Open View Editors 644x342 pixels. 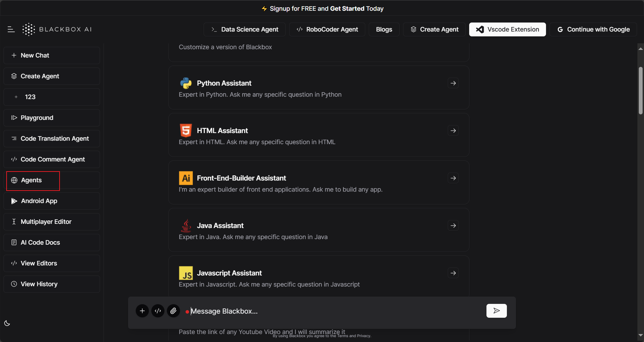tap(52, 263)
